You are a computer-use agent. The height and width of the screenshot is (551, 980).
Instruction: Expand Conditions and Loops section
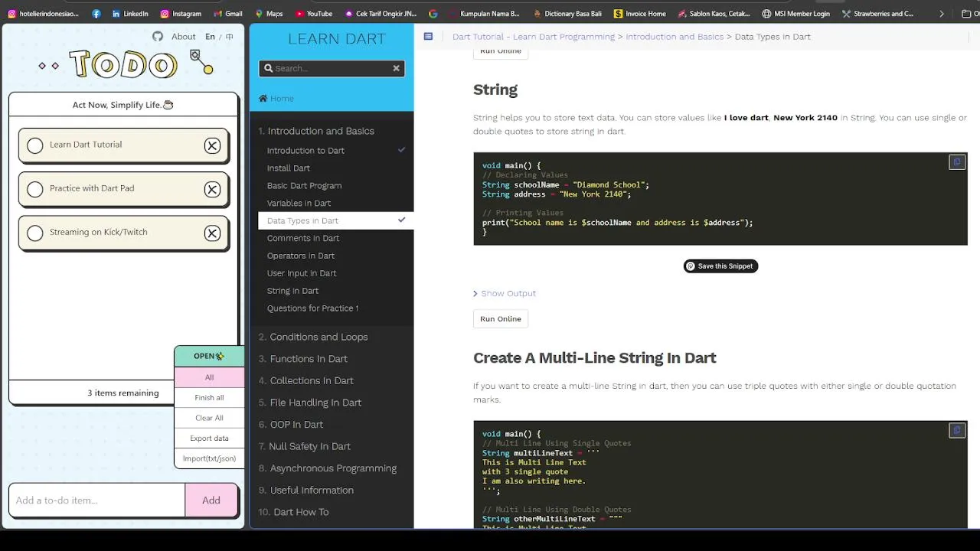pos(313,337)
